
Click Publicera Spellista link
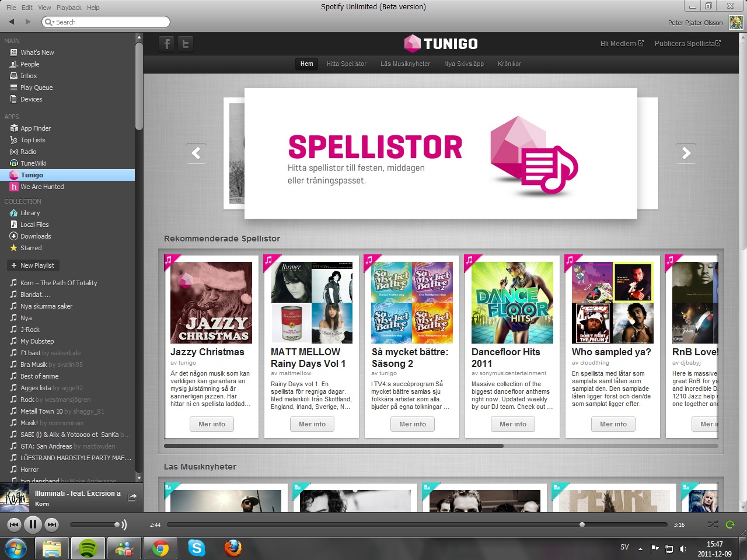point(687,43)
